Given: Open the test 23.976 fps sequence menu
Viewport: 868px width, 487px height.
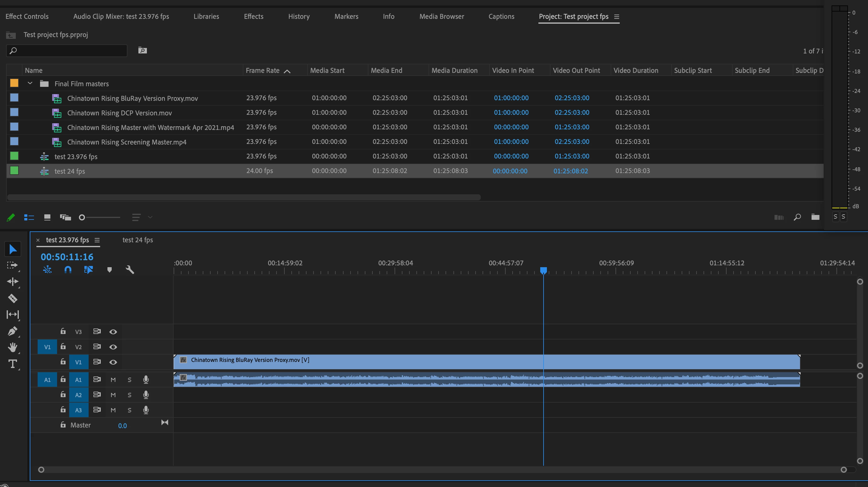Looking at the screenshot, I should [x=97, y=240].
